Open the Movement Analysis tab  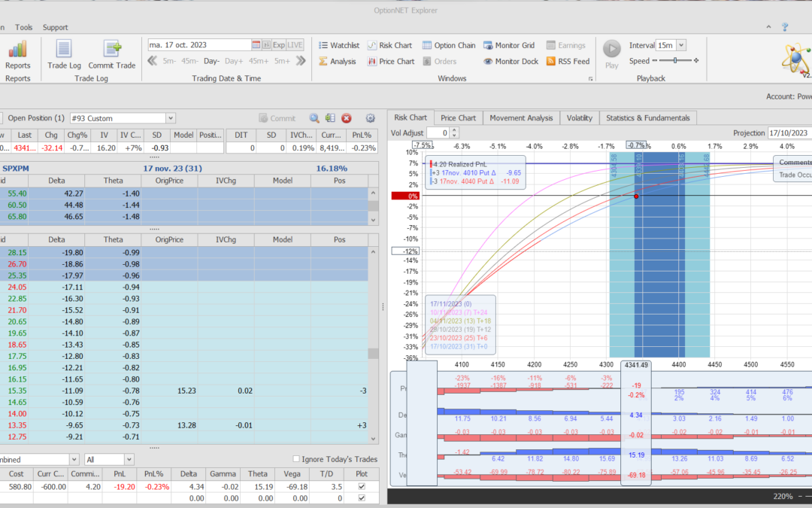520,117
